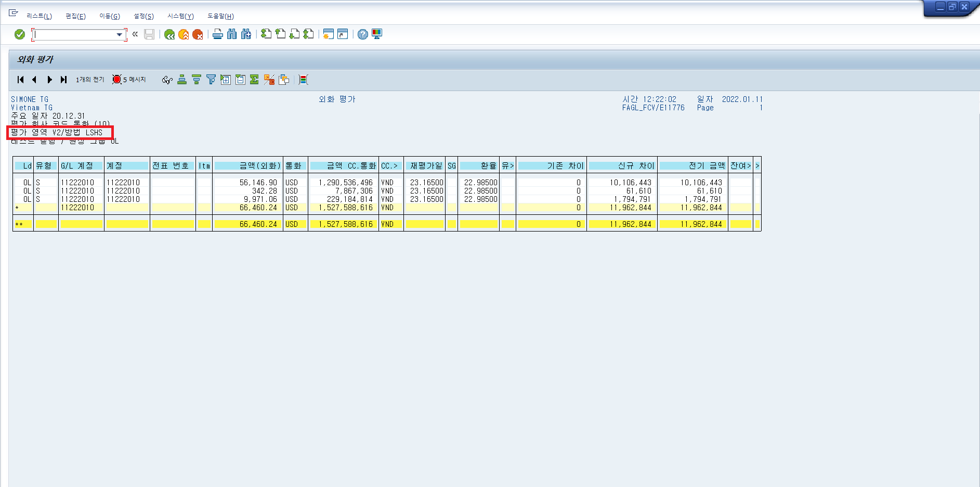Image resolution: width=980 pixels, height=487 pixels.
Task: Click last-entry arrow in list toolbar
Action: click(63, 80)
